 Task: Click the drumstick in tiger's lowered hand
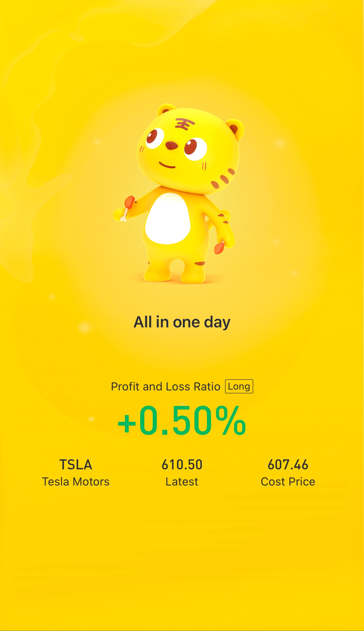pyautogui.click(x=220, y=248)
